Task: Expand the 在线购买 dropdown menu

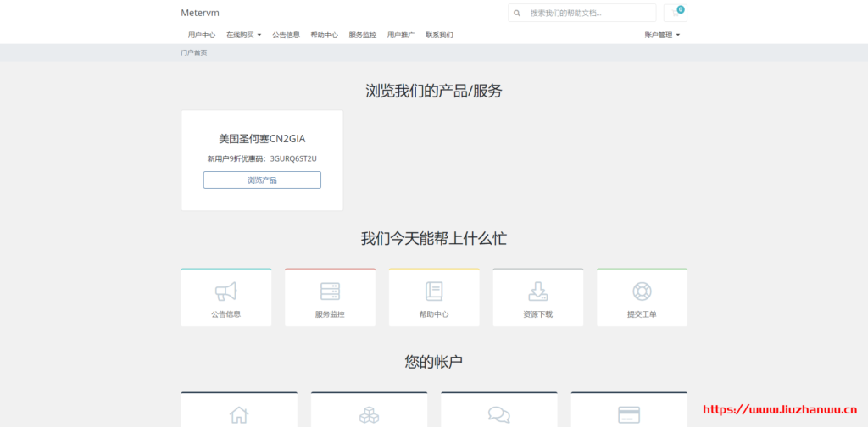Action: coord(243,36)
